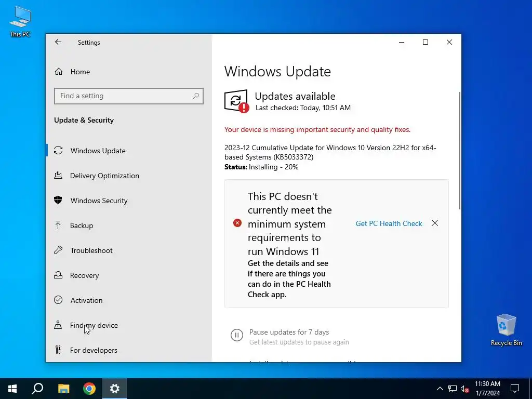
Task: Click the For developers tools icon
Action: [x=58, y=350]
